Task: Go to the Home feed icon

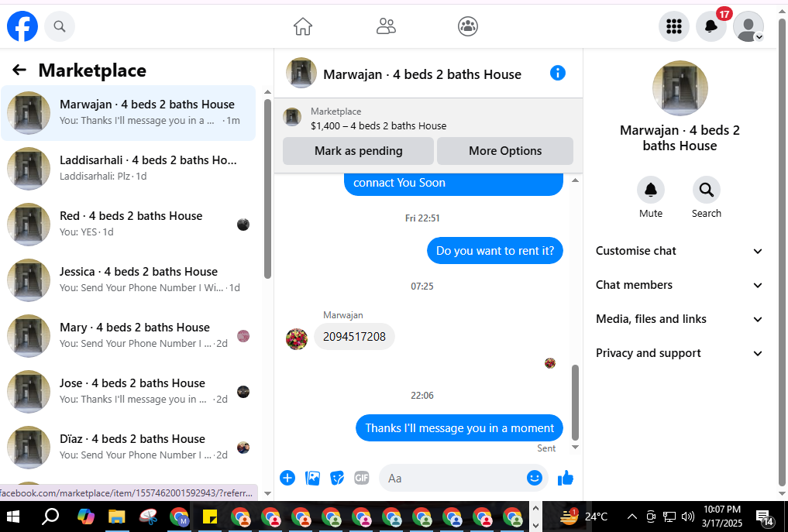Action: tap(303, 26)
